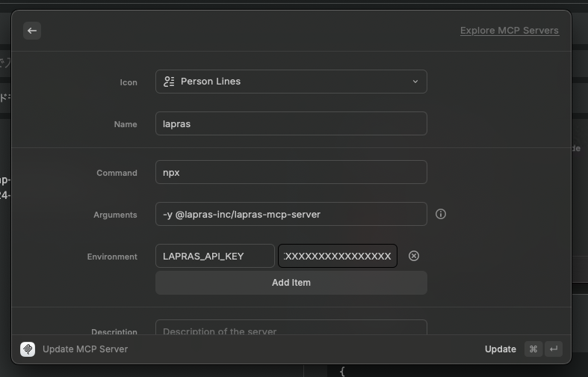Click the Add Item button
This screenshot has height=377, width=588.
[291, 283]
